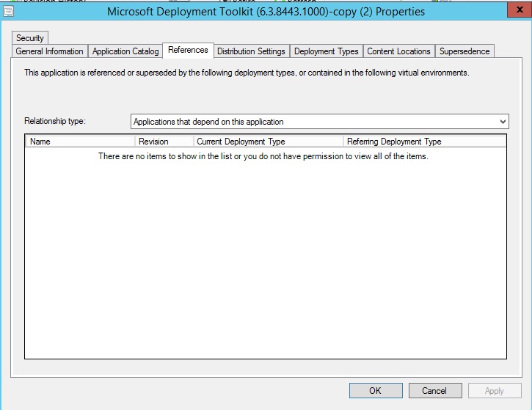Screen dimensions: 532x410
Task: Expand the Relationship type dropdown arrow
Action: (503, 122)
